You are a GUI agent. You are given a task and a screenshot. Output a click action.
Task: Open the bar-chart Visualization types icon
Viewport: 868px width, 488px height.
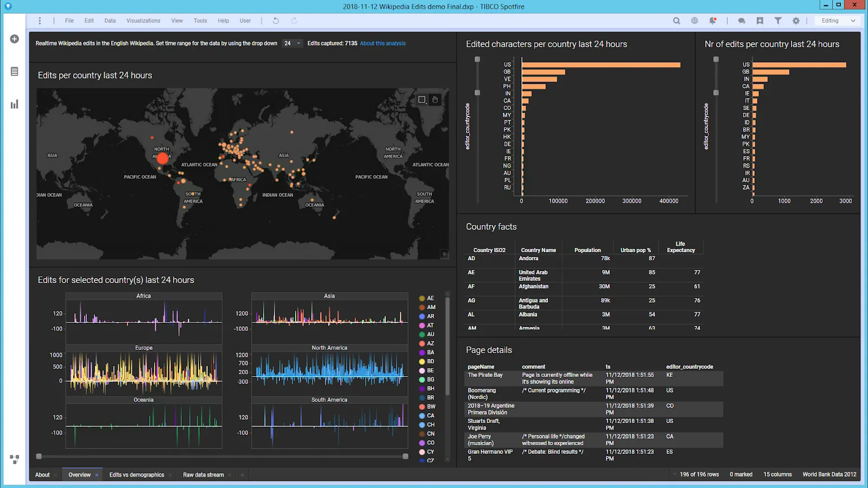point(15,104)
